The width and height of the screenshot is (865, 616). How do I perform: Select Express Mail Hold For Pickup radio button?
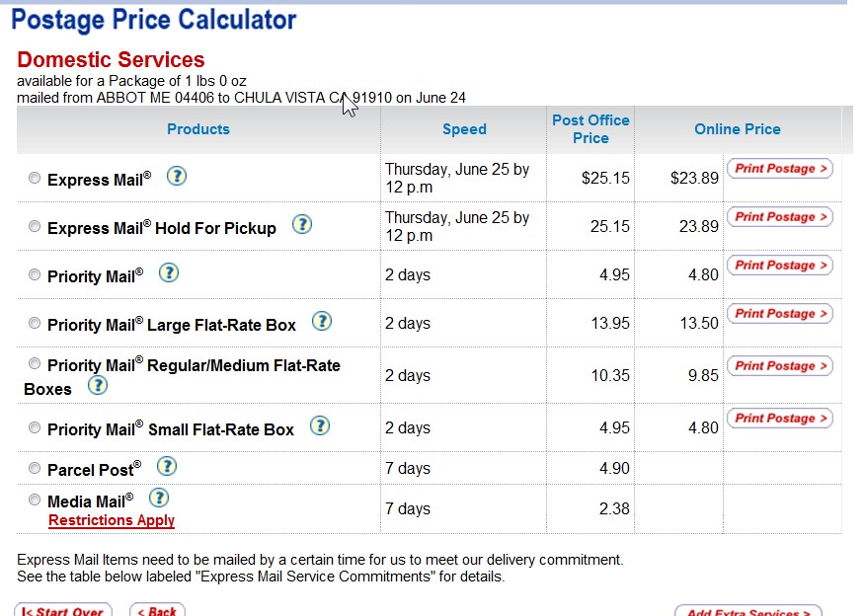click(x=35, y=226)
